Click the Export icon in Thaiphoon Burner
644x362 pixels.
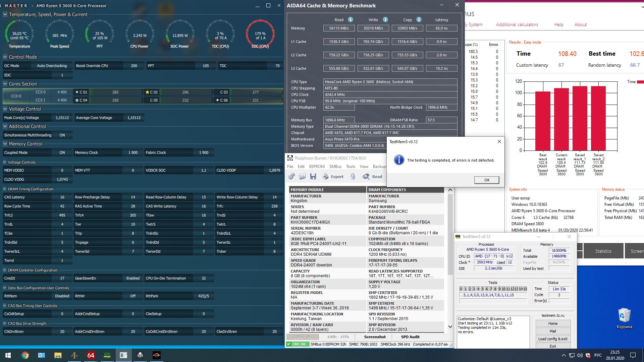tap(325, 176)
